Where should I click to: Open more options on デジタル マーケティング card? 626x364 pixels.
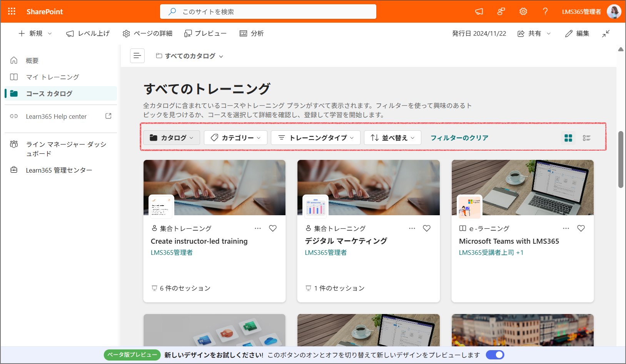(x=412, y=228)
